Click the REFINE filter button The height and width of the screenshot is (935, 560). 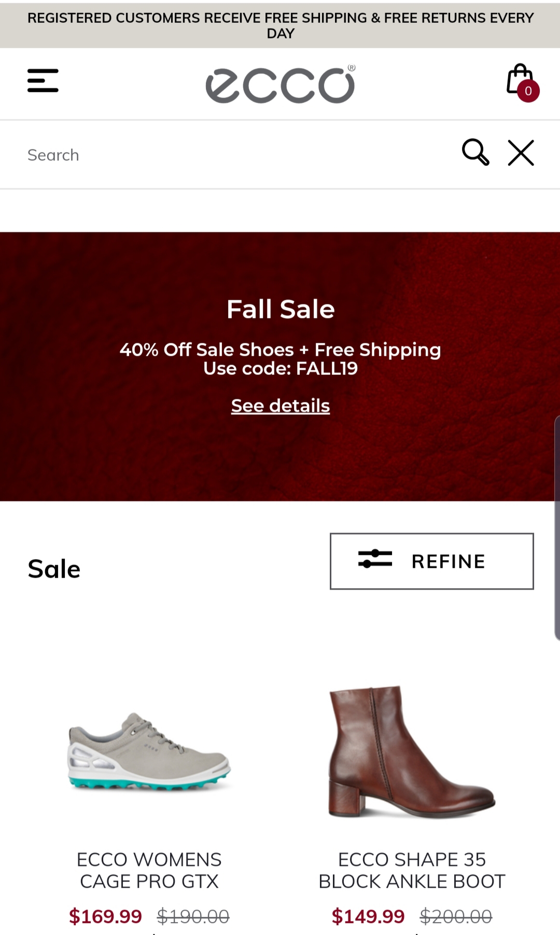pyautogui.click(x=431, y=561)
